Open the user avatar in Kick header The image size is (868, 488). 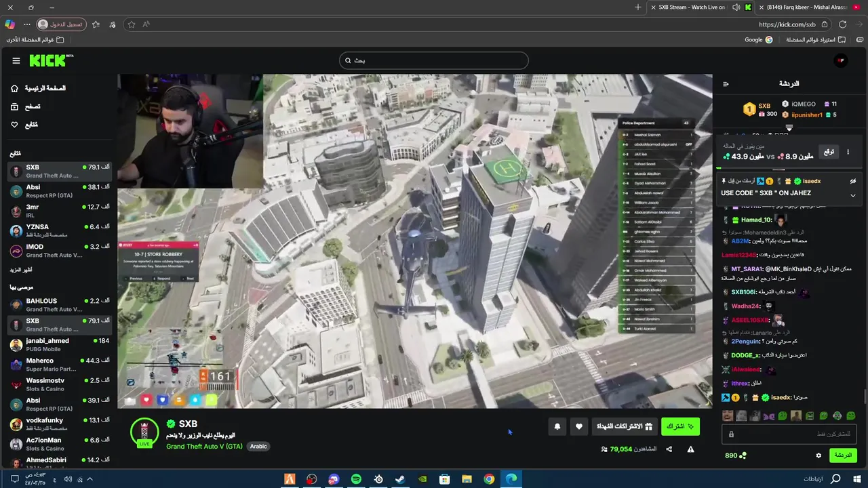[841, 60]
